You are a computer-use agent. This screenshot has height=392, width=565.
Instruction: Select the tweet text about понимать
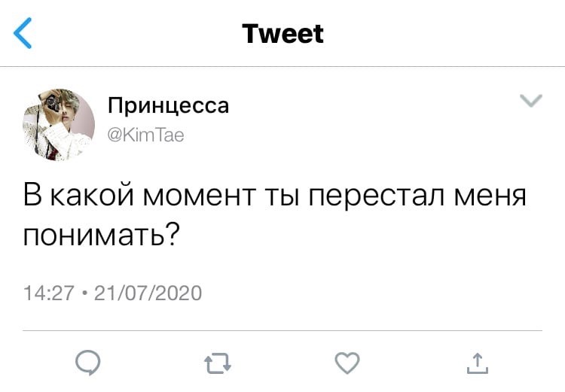[x=275, y=214]
